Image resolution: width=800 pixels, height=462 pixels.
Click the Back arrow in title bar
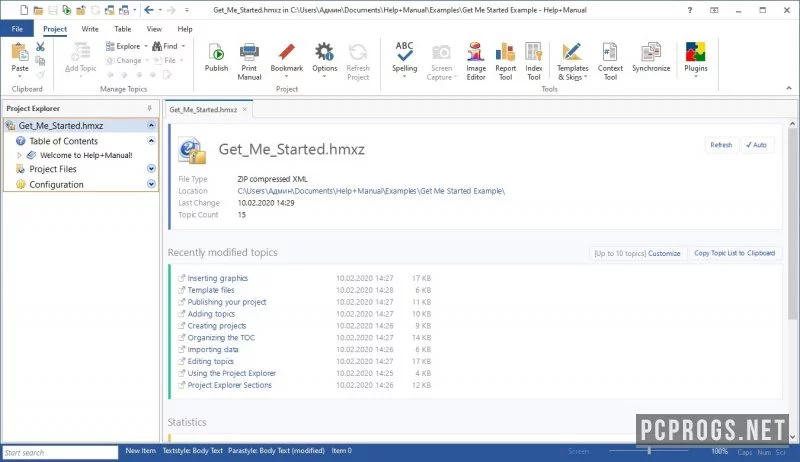(148, 10)
